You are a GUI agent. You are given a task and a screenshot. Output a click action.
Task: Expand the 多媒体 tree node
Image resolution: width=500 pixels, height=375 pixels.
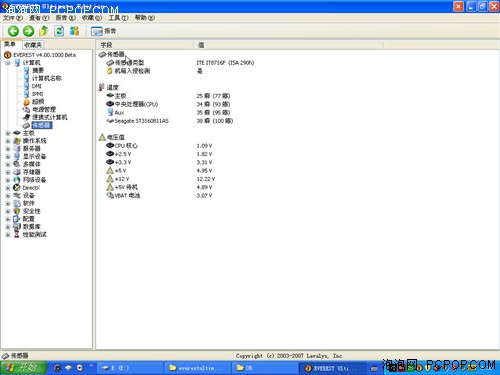coord(8,164)
